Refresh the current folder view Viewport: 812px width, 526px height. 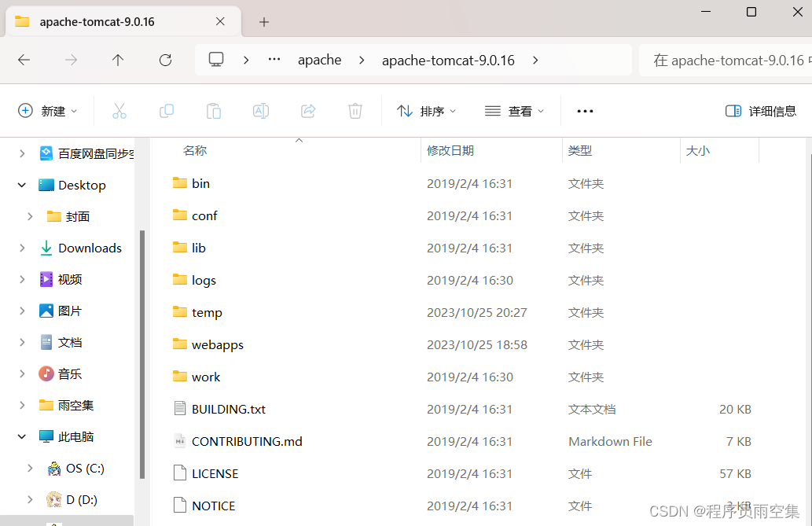[165, 60]
